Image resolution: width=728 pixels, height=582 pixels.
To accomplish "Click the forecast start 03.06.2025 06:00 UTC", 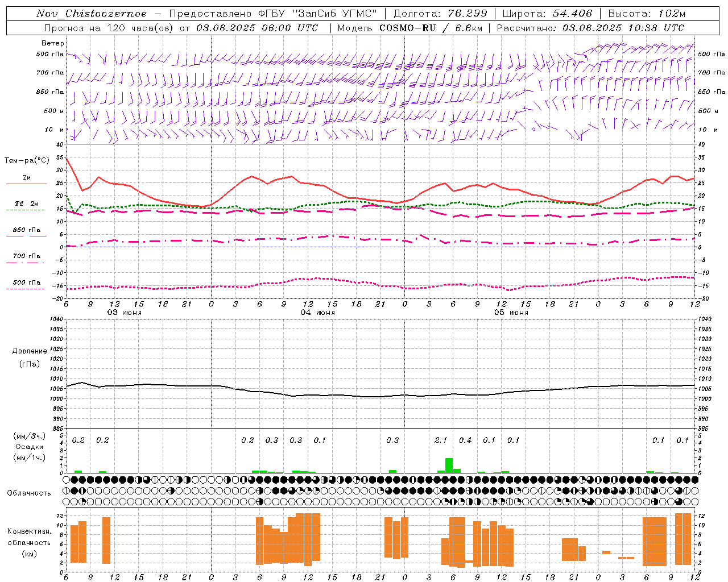I will (257, 28).
